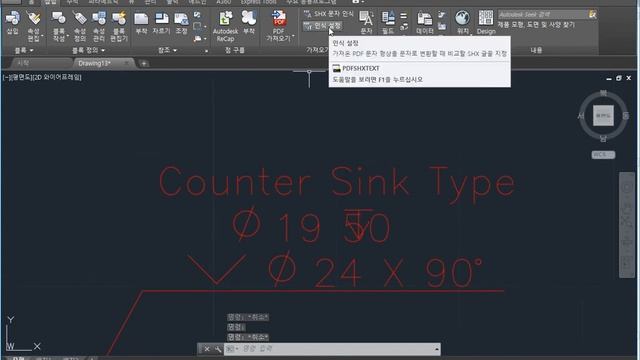Click the command line customize wrench icon
The width and height of the screenshot is (640, 360).
(x=218, y=349)
